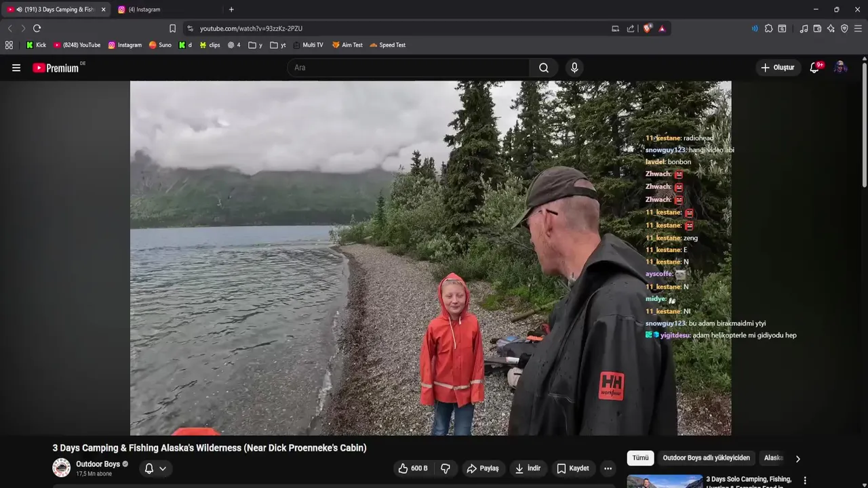Go back to the previous page

click(x=9, y=28)
